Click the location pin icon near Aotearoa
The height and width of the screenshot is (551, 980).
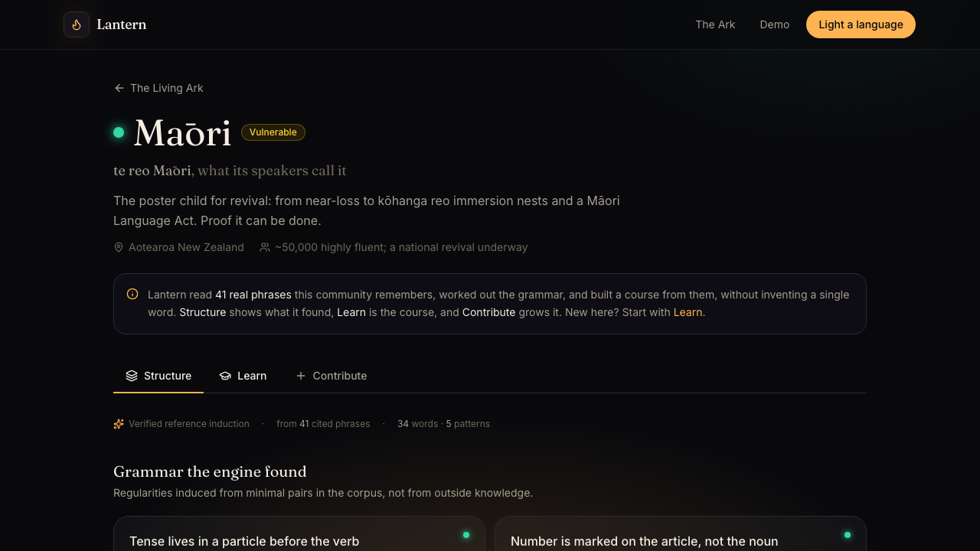[119, 247]
